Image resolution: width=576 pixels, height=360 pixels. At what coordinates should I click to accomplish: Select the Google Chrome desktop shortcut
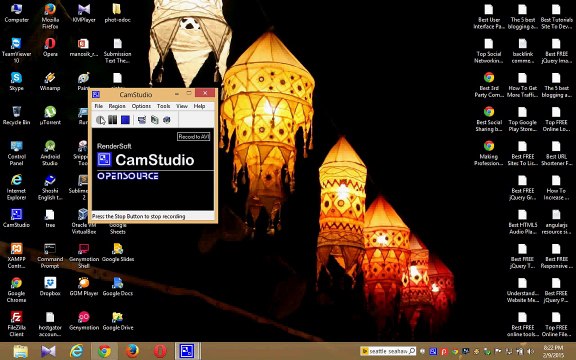[17, 289]
